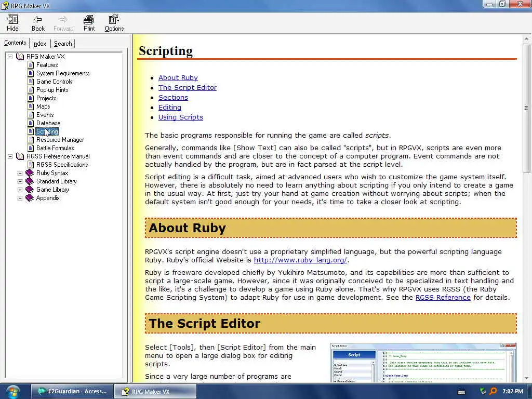Go back with the Back arrow
Screen dimensions: 532x399
[x=38, y=23]
